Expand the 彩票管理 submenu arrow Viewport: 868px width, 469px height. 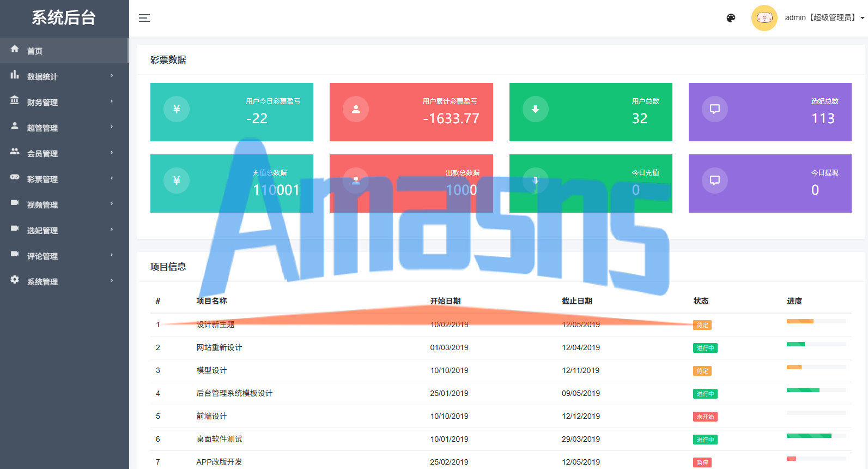(x=112, y=178)
